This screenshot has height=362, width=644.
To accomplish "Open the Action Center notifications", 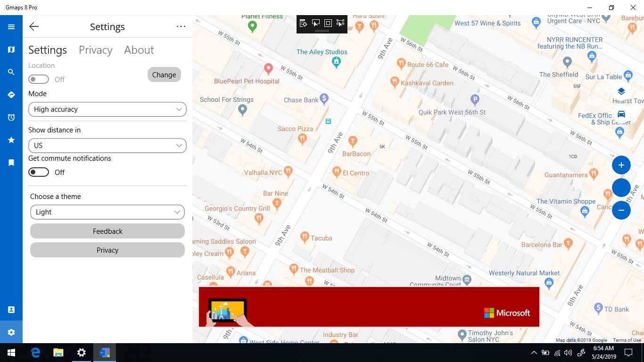I will tap(628, 353).
